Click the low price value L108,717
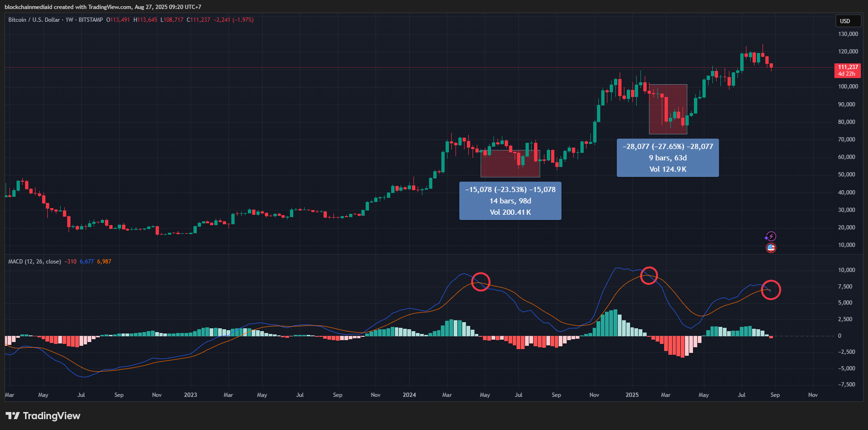The height and width of the screenshot is (430, 868). click(x=172, y=20)
